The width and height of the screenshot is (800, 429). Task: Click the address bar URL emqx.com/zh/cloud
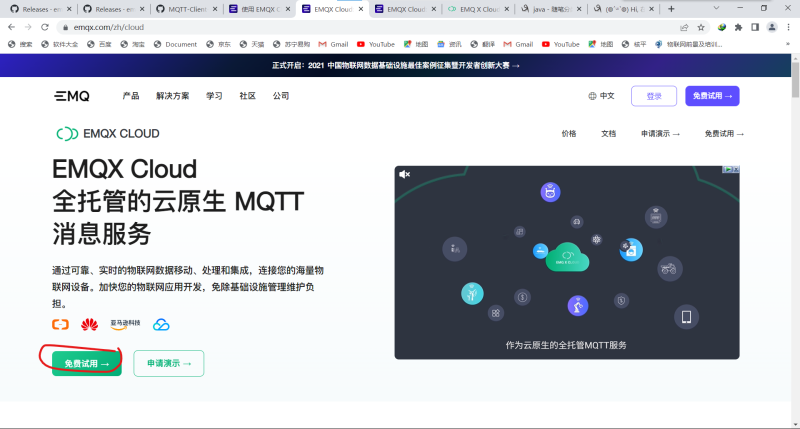[x=109, y=27]
